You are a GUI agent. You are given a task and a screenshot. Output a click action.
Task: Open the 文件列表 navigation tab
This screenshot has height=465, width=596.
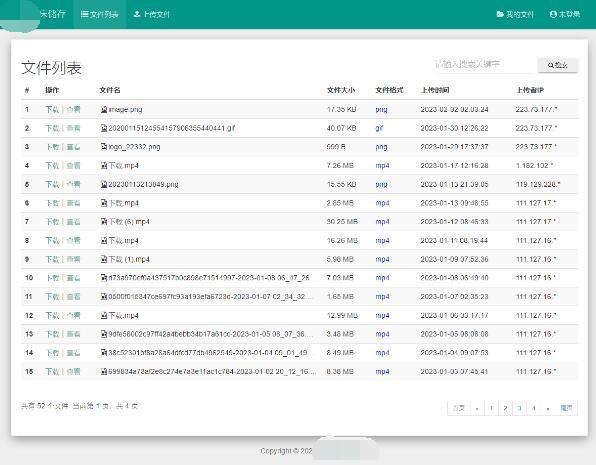(100, 14)
